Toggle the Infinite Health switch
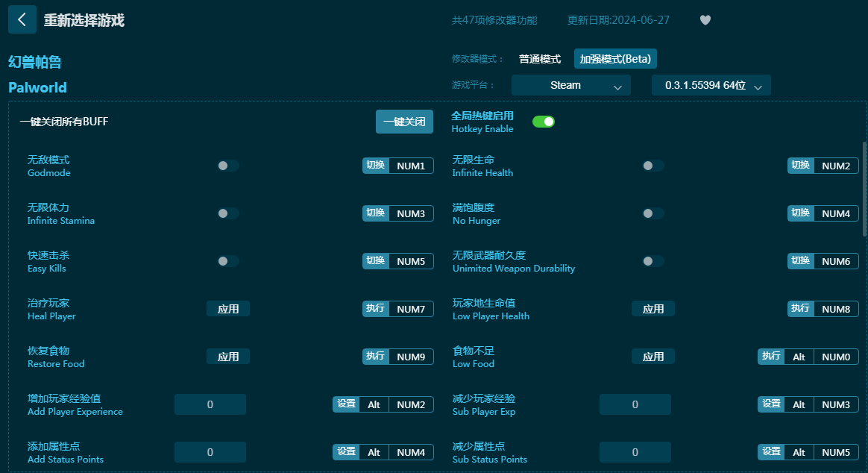The height and width of the screenshot is (473, 868). click(652, 166)
